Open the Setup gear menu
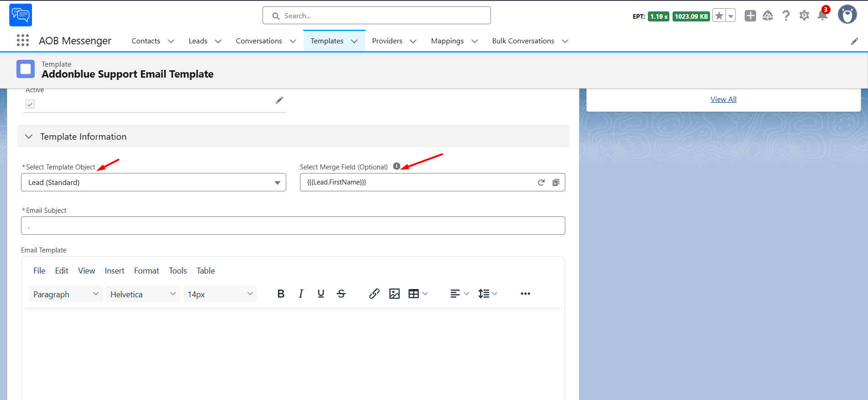Image resolution: width=868 pixels, height=400 pixels. [x=804, y=16]
